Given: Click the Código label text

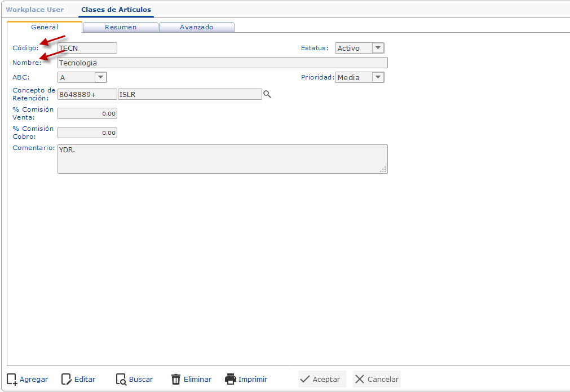Looking at the screenshot, I should 25,48.
